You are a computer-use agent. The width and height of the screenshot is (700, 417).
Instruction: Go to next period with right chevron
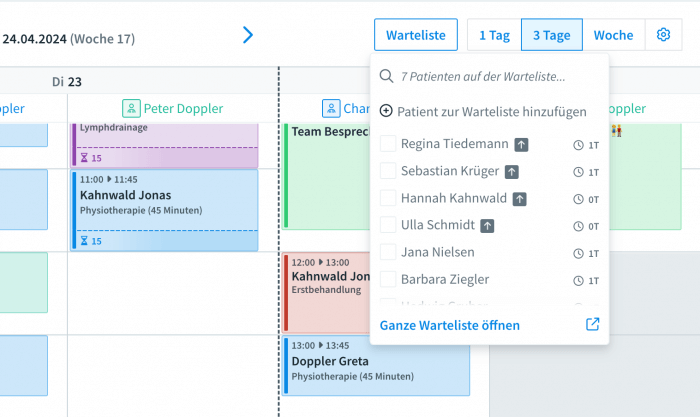tap(248, 36)
